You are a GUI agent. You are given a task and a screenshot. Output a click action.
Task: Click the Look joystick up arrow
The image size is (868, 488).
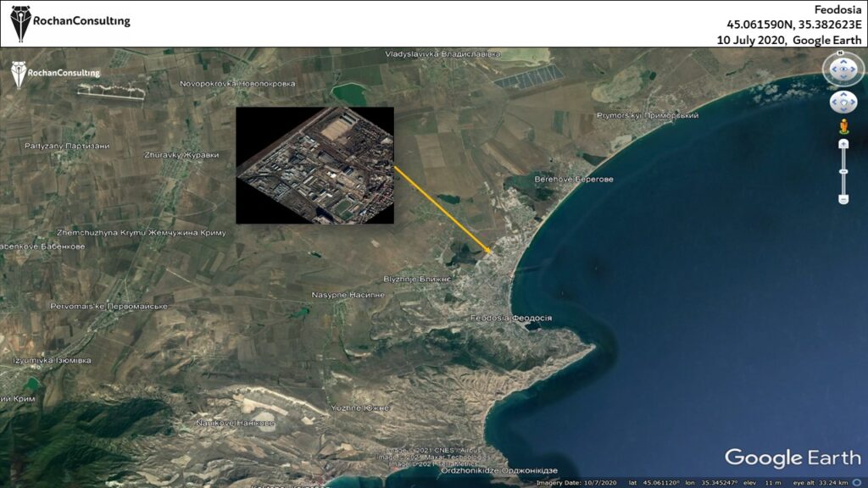pyautogui.click(x=843, y=61)
